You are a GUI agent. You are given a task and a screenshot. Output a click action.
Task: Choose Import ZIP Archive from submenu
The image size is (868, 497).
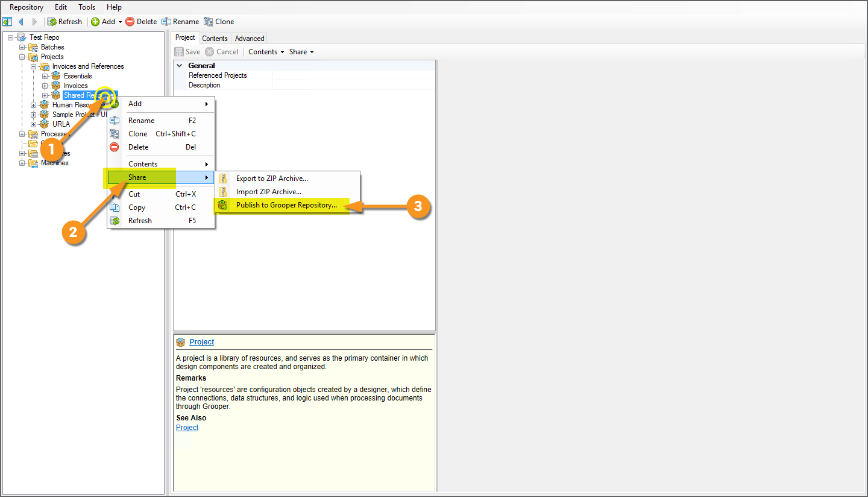(x=268, y=192)
